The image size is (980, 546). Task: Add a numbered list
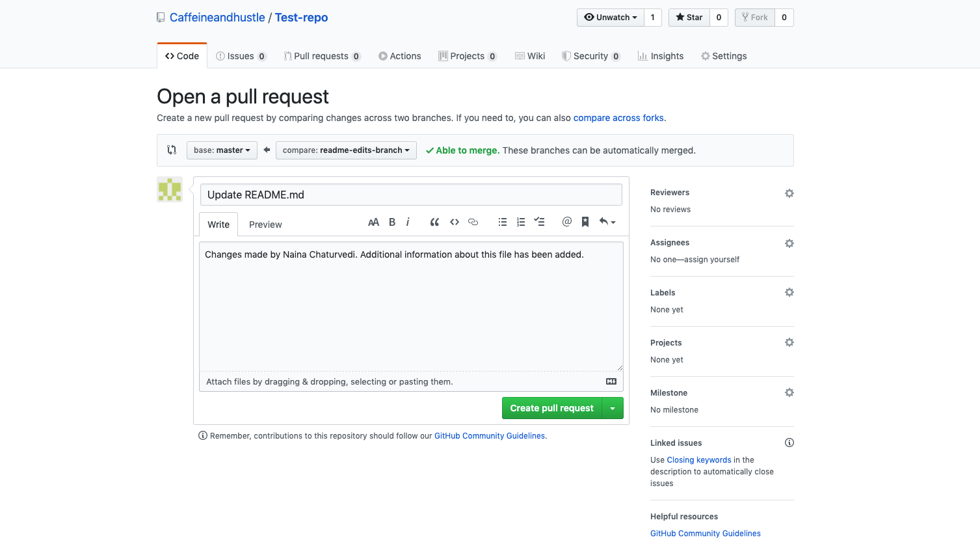point(521,222)
